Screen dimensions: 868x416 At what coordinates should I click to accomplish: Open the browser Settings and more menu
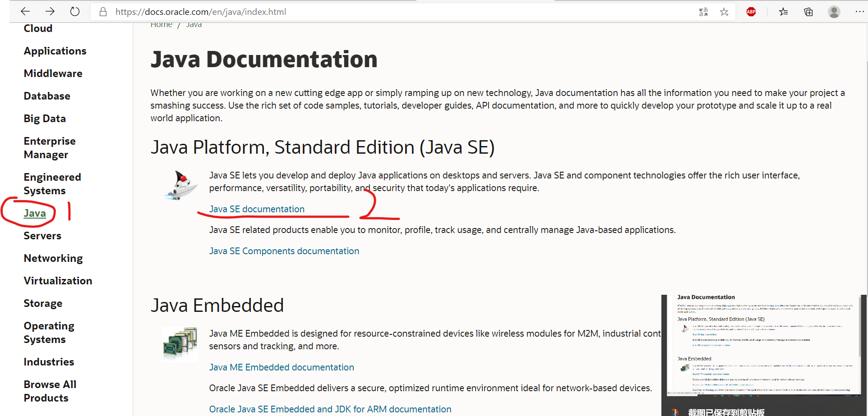coord(859,12)
